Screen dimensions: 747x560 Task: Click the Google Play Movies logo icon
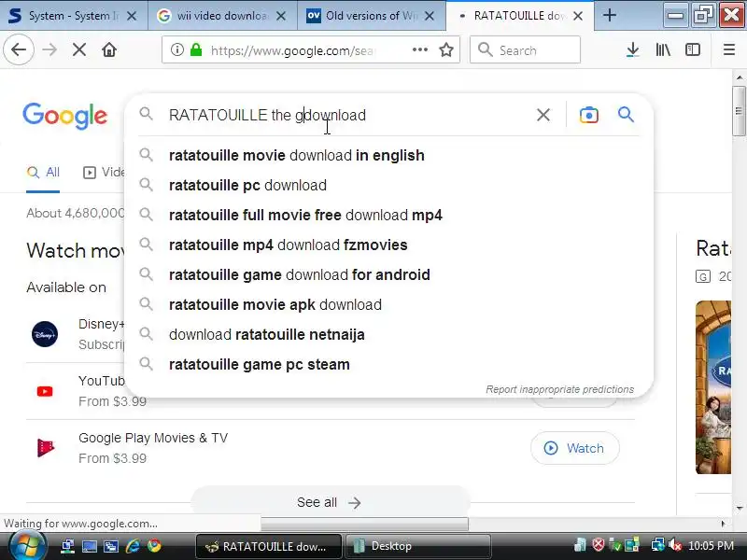45,448
